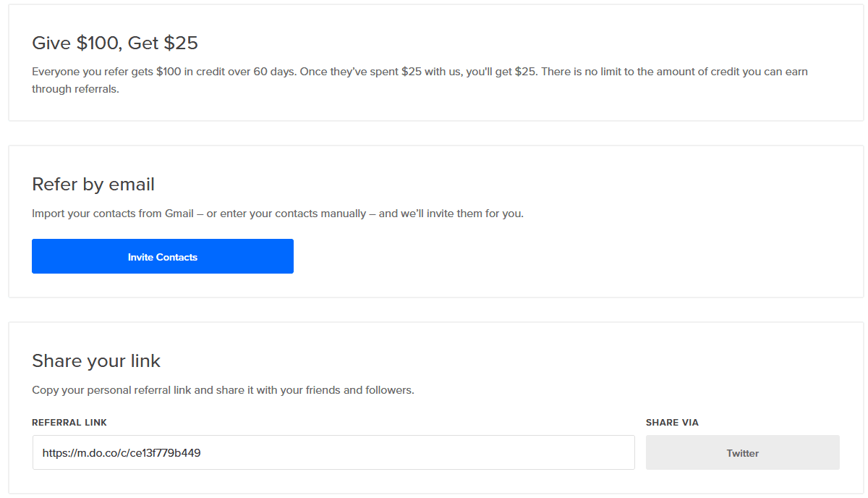Click the "Give $100, Get $25" heading
Viewport: 868px width, 498px height.
(115, 43)
